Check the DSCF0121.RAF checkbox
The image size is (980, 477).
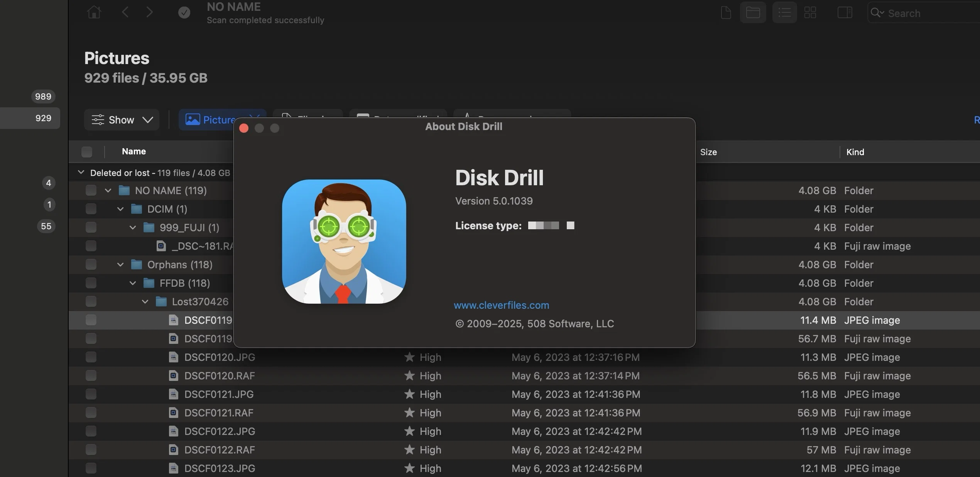coord(91,413)
